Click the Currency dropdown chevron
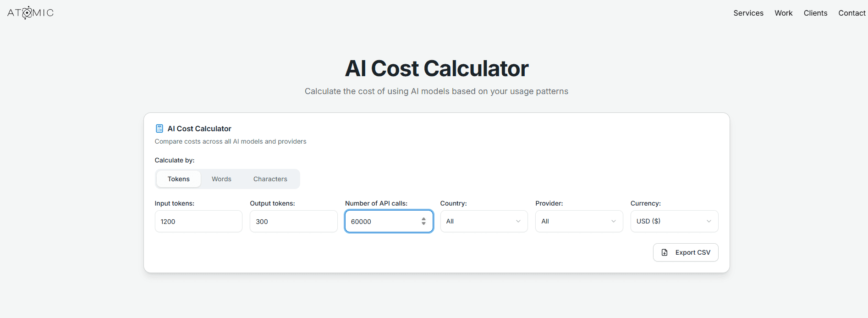The width and height of the screenshot is (868, 318). [709, 221]
